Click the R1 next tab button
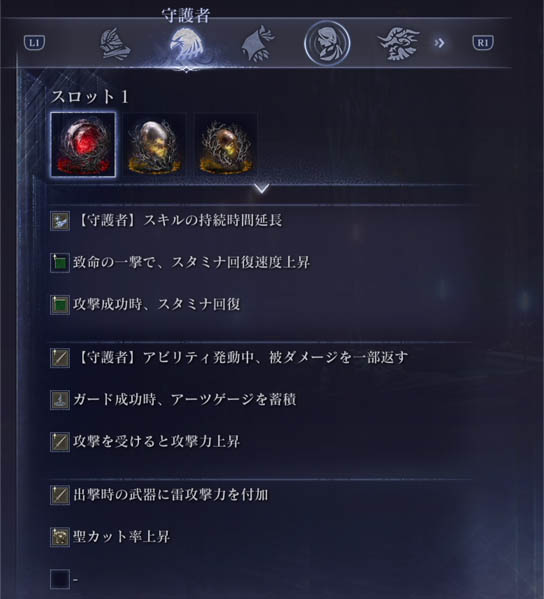Image resolution: width=544 pixels, height=599 pixels. [483, 43]
